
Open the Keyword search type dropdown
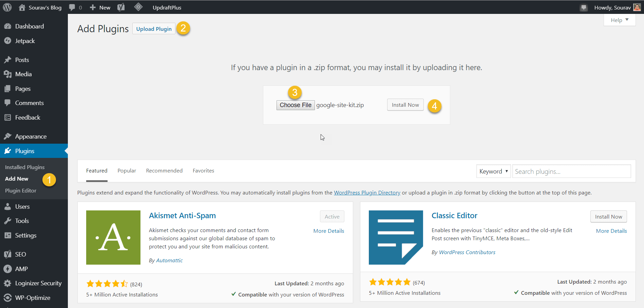493,171
